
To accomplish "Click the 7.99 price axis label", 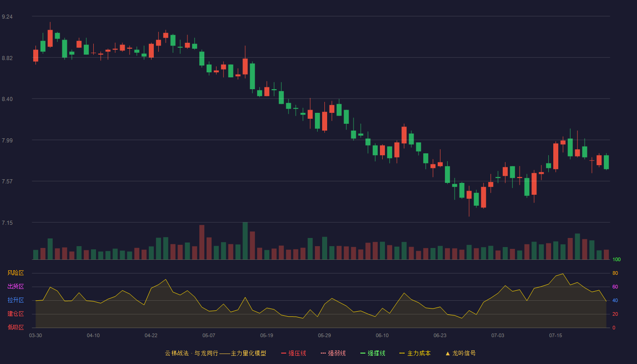I will [7, 141].
